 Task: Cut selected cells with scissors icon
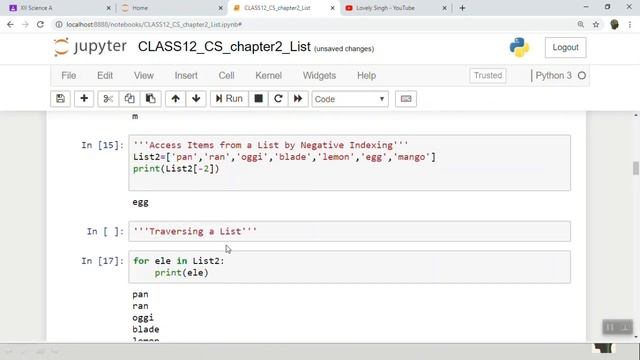pos(108,99)
